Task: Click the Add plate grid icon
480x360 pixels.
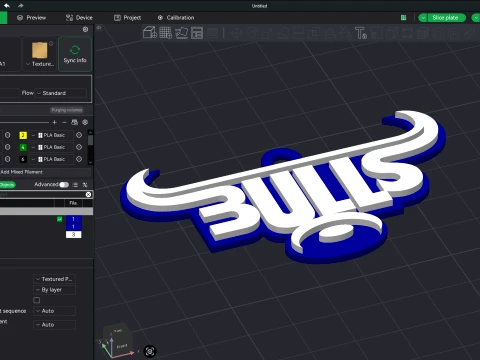Action: [165, 33]
